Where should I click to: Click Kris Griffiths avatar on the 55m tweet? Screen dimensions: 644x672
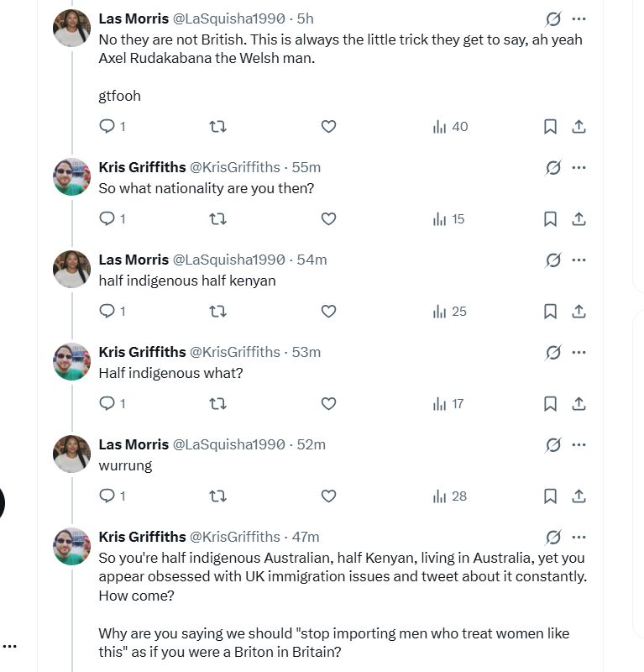click(71, 177)
